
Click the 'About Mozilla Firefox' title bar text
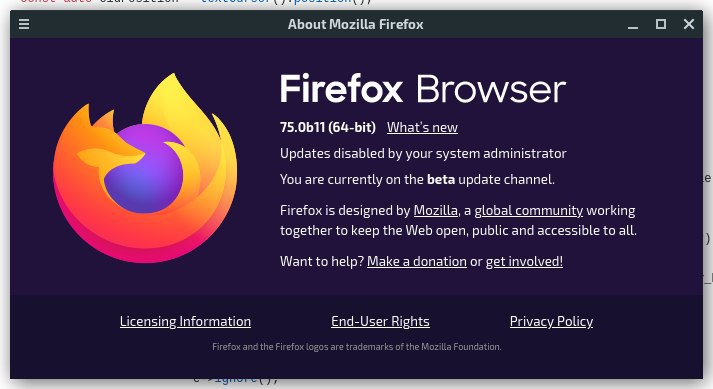point(356,24)
